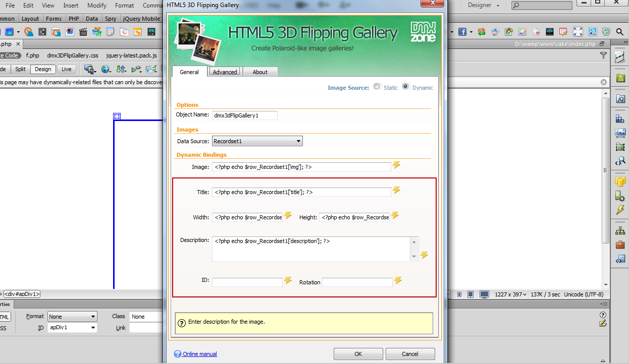Open the Properties panel options menu
The image size is (629, 364).
603,305
